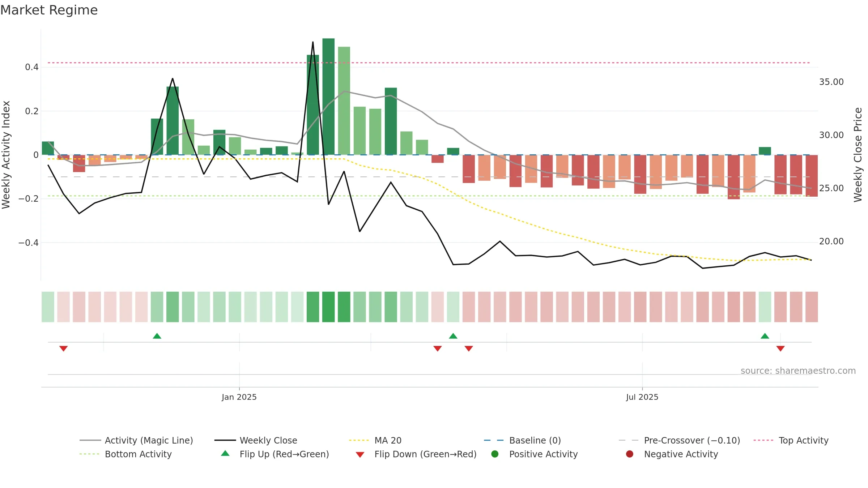Viewport: 868px width, 488px height.
Task: Click the 0.2 activity index tick label
Action: click(x=32, y=111)
